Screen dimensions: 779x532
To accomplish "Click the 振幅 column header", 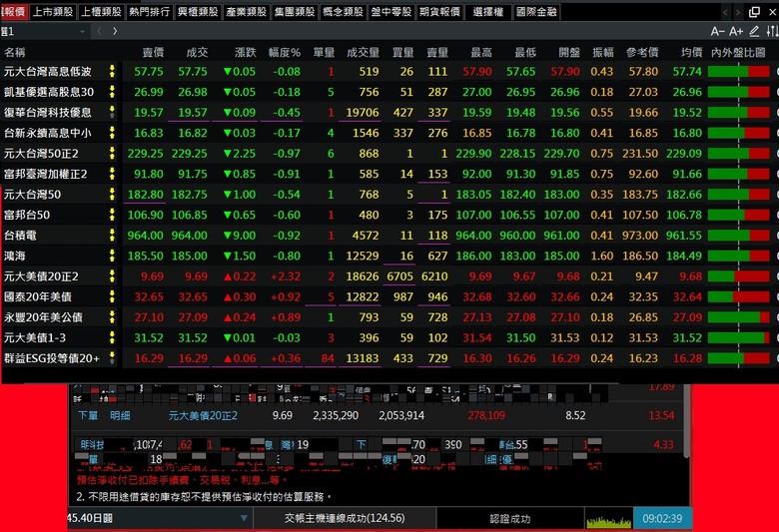I will (603, 52).
